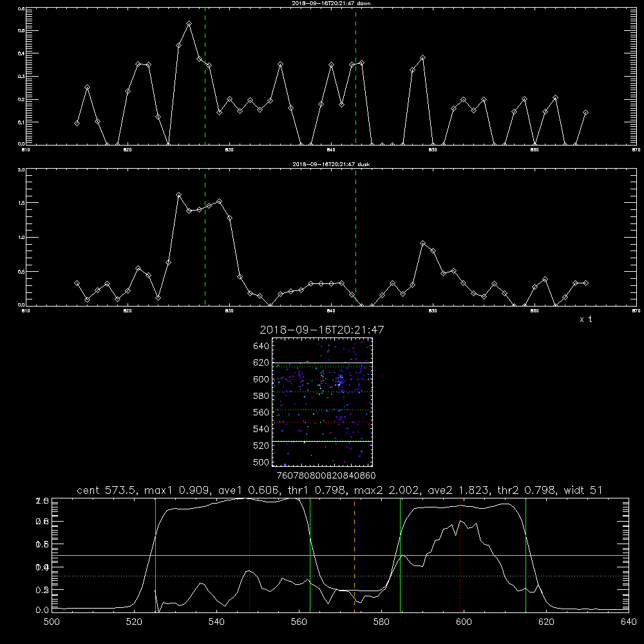Click y-axis label 620 beside small image
Image resolution: width=644 pixels, height=644 pixels.
[x=261, y=363]
